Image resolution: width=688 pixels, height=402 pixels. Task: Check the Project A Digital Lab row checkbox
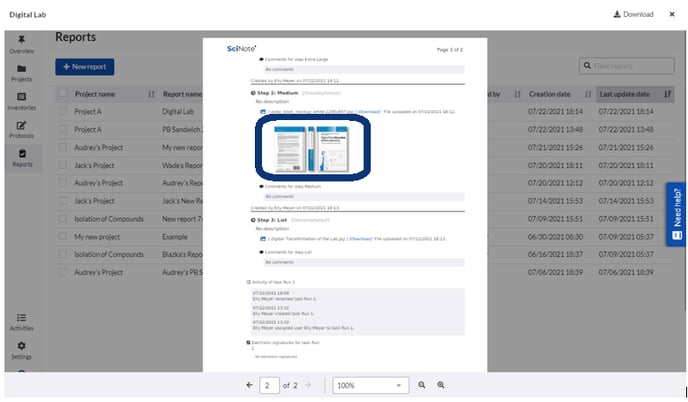63,111
